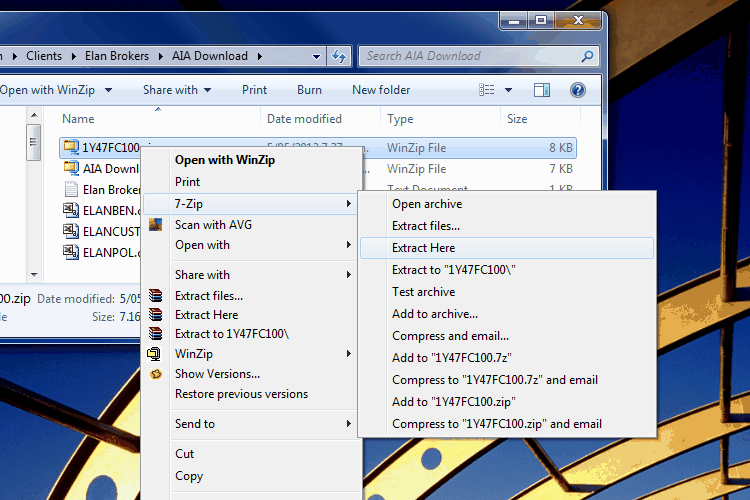The image size is (750, 500).
Task: Click the archive icon beside Extract Here in main menu
Action: 155,314
